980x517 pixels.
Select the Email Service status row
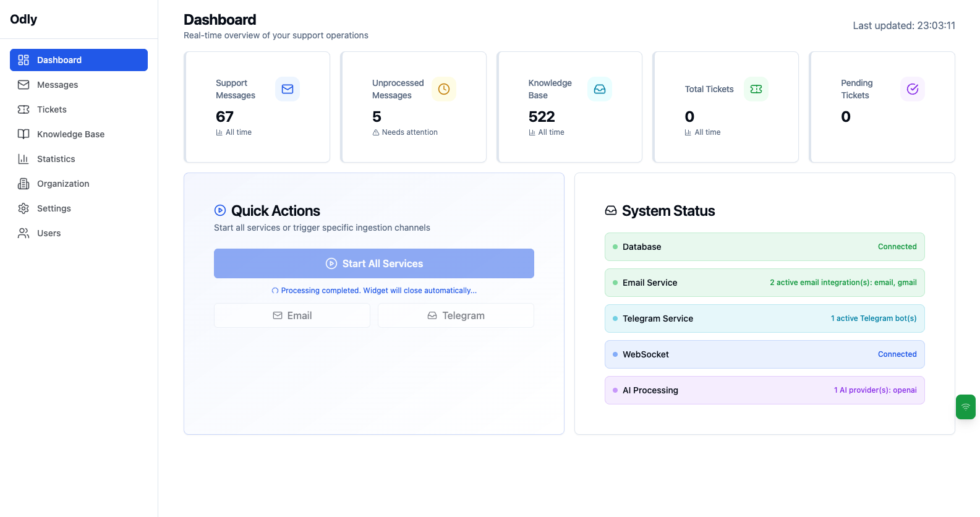click(x=765, y=283)
